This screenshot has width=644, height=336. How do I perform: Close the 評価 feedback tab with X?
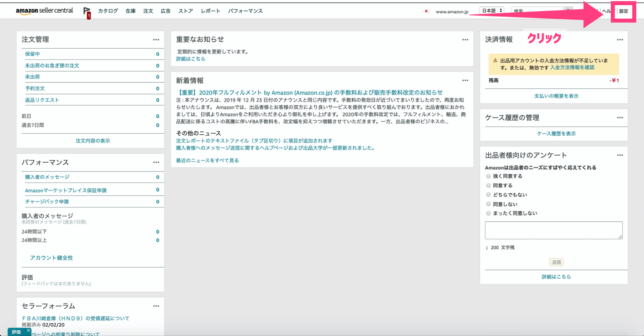coord(28,331)
